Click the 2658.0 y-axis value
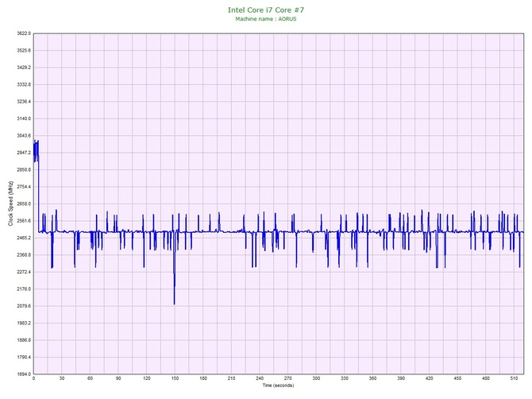532x399 pixels. [x=24, y=203]
